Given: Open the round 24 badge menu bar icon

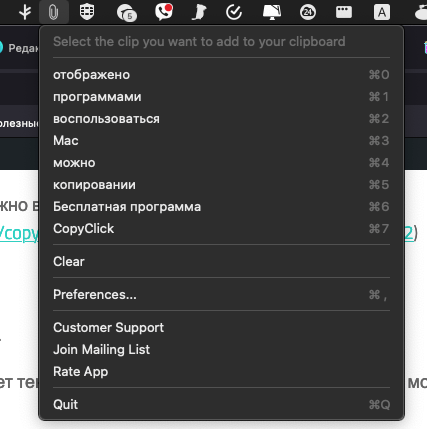Looking at the screenshot, I should point(308,12).
